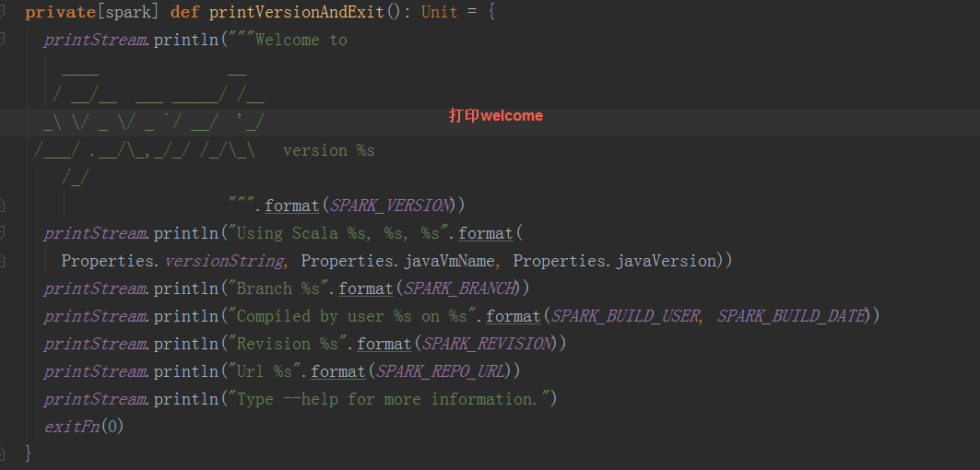Click SPARK_BRANCH constant
The image size is (980, 470).
point(460,288)
